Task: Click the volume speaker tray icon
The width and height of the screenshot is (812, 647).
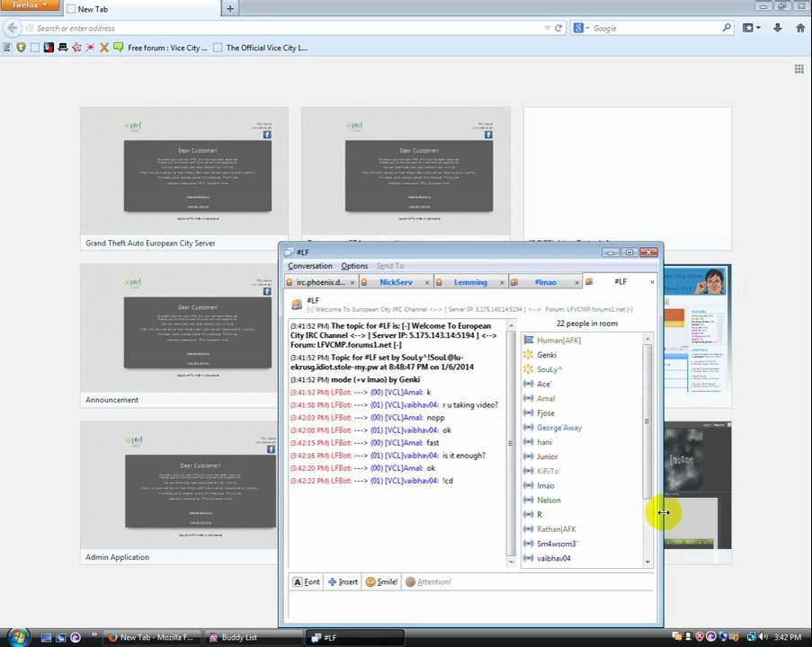Action: [763, 636]
